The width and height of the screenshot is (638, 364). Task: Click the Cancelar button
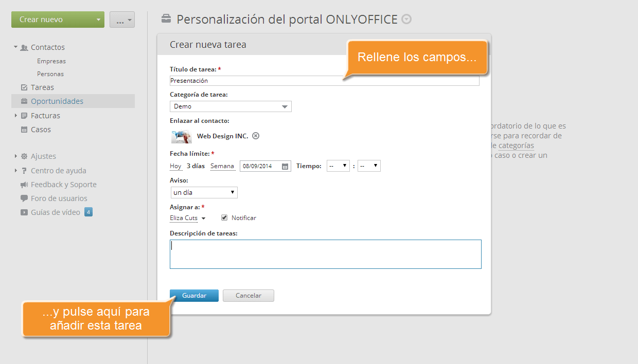pos(249,296)
